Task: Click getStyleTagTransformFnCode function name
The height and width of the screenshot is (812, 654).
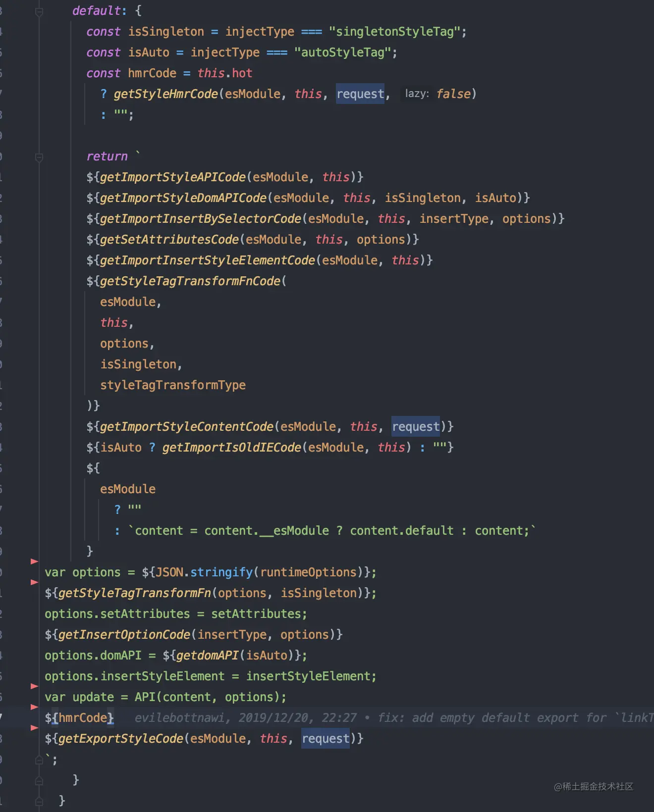Action: click(x=190, y=281)
